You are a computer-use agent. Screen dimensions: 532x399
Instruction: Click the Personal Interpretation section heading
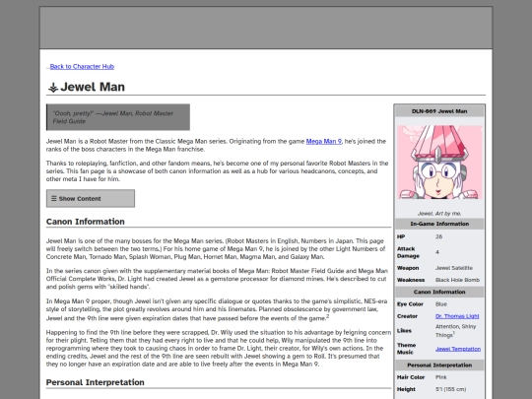[x=96, y=382]
